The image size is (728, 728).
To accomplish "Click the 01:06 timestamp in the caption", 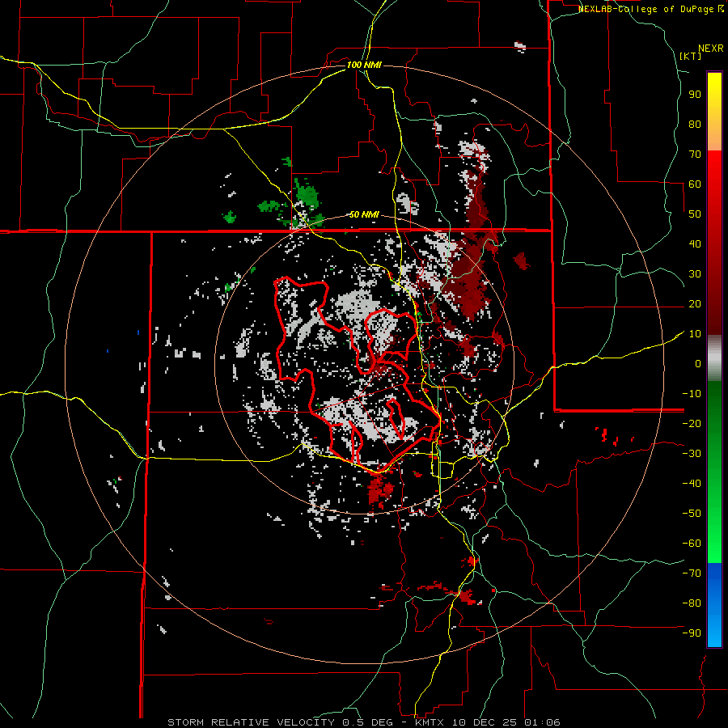I will [x=544, y=722].
